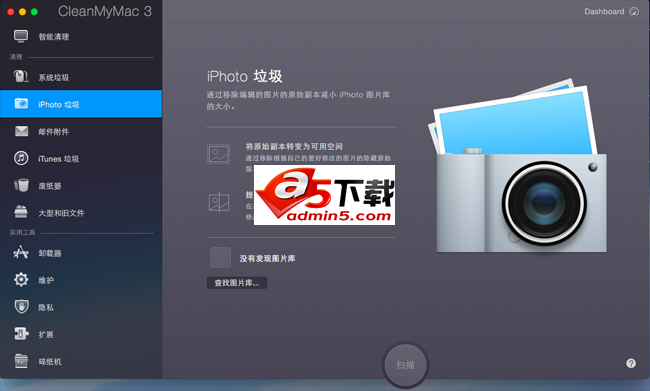This screenshot has width=650, height=391.
Task: Click the Shredder (碎纸机) icon
Action: click(21, 361)
